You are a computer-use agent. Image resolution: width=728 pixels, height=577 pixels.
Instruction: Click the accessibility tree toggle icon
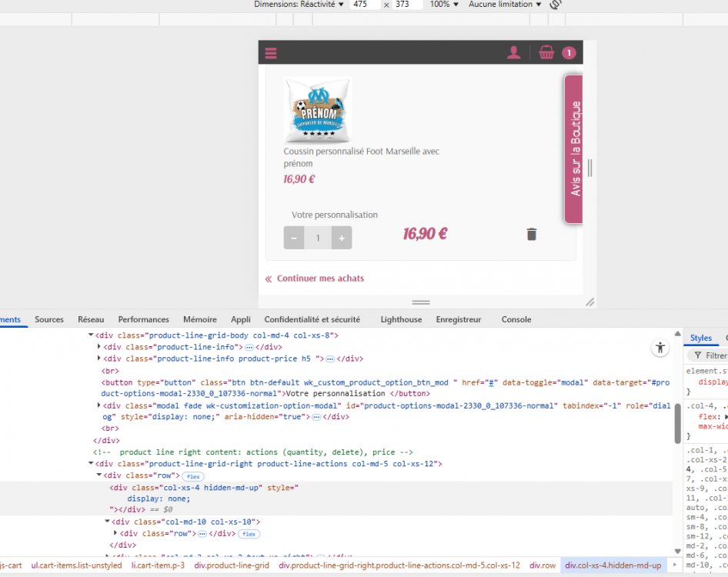point(660,348)
